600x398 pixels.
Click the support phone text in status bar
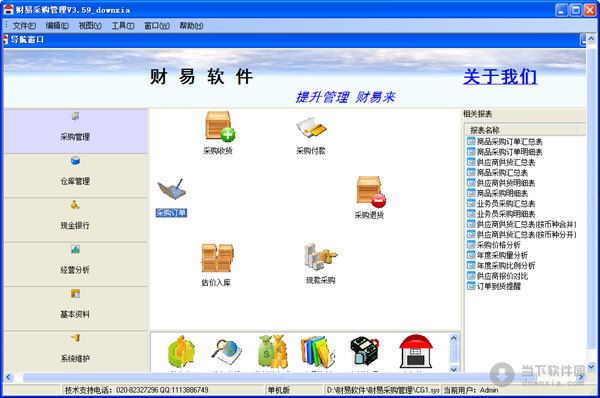click(137, 390)
